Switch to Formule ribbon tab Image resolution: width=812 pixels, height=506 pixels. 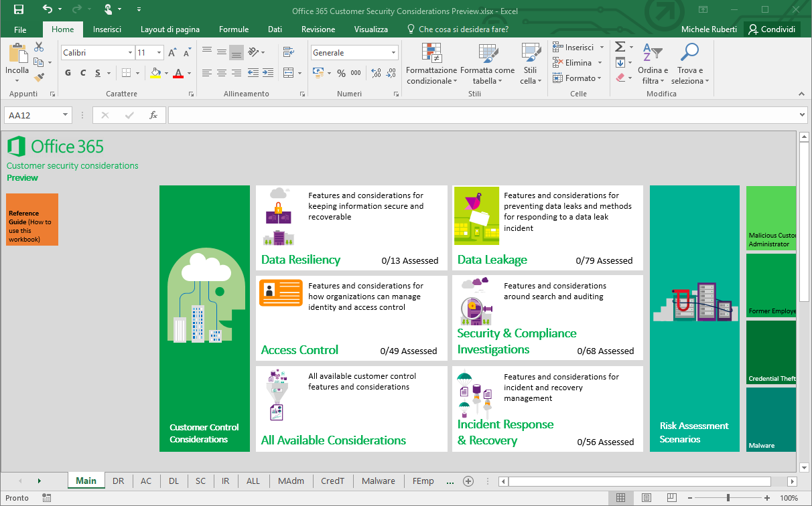(x=234, y=29)
